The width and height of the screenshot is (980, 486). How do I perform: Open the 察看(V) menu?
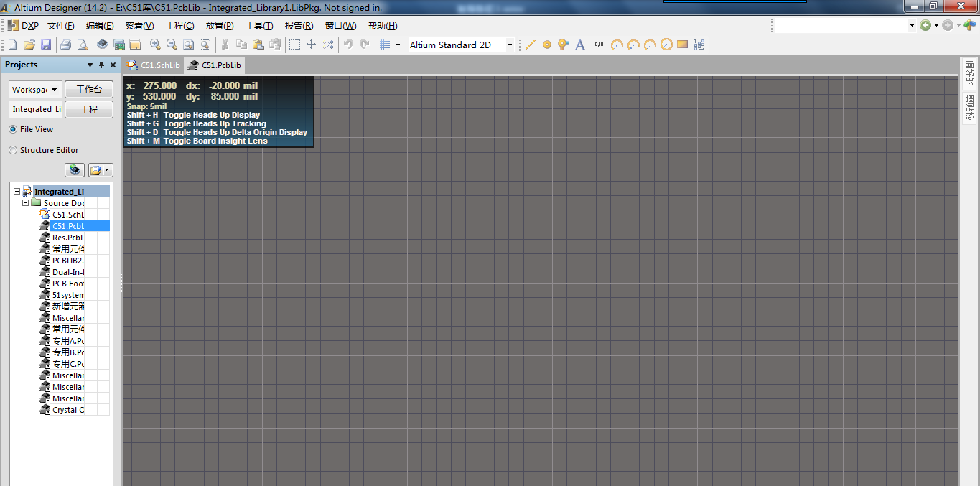(139, 25)
